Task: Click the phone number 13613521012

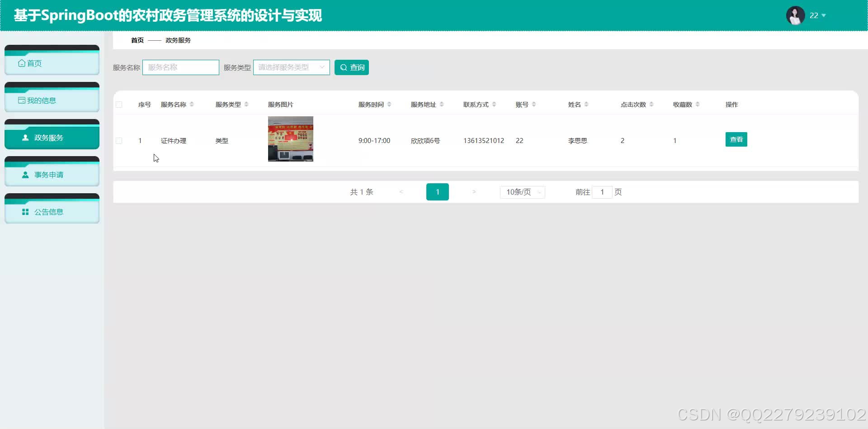Action: click(x=484, y=141)
